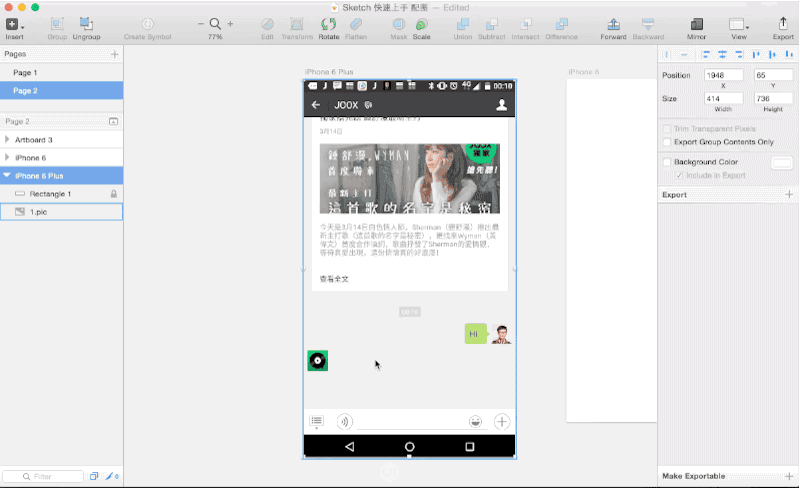Select the iPhone 6 Plus artboard title

pos(329,72)
